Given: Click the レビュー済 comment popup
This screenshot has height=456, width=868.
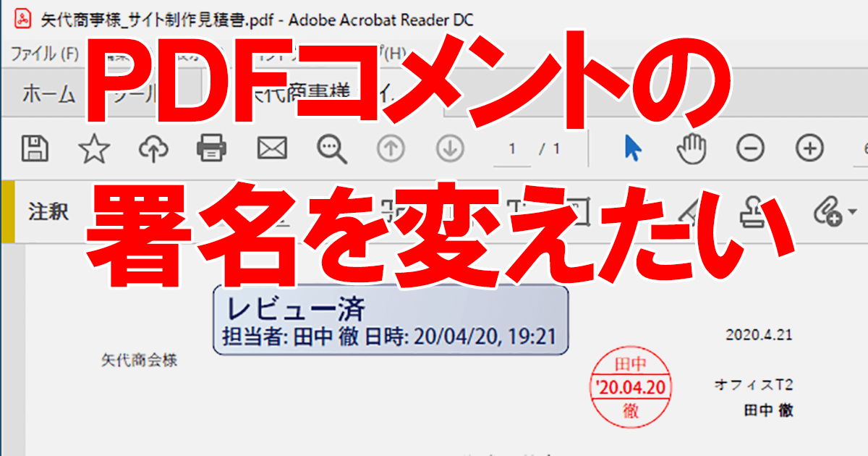Looking at the screenshot, I should point(390,320).
